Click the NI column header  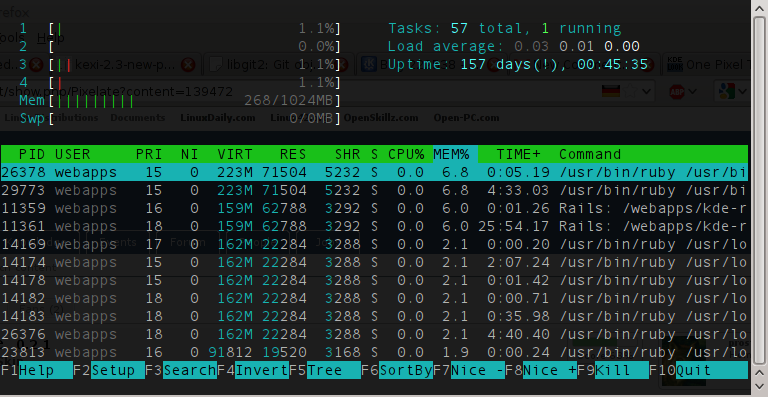pyautogui.click(x=190, y=154)
